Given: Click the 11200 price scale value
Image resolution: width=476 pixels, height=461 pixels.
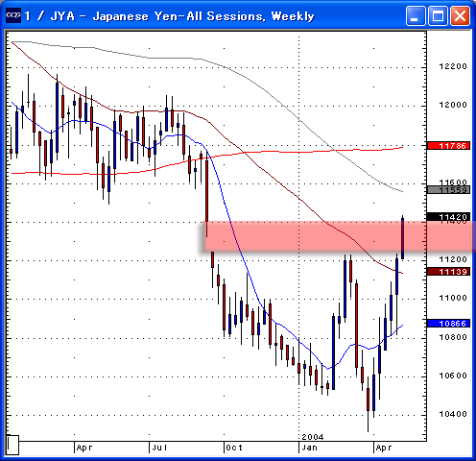Looking at the screenshot, I should [x=453, y=259].
